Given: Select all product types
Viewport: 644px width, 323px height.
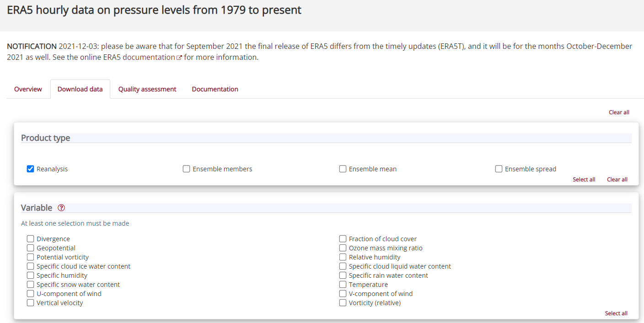Looking at the screenshot, I should click(584, 180).
